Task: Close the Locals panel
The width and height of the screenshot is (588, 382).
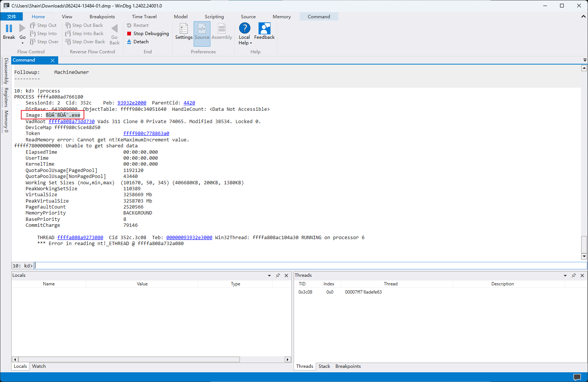Action: [287, 275]
